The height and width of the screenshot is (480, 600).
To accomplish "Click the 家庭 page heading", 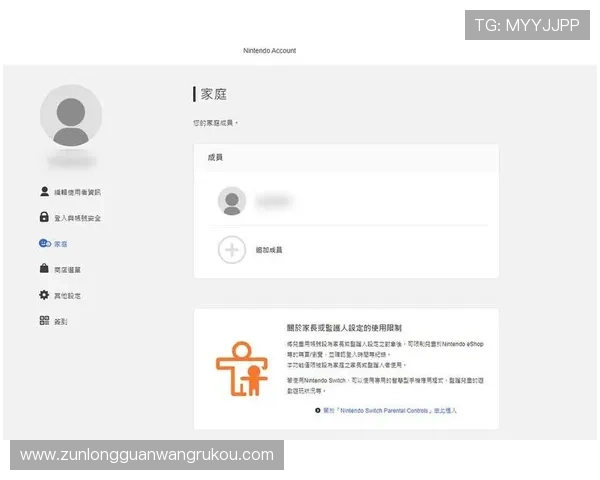I will tap(214, 94).
